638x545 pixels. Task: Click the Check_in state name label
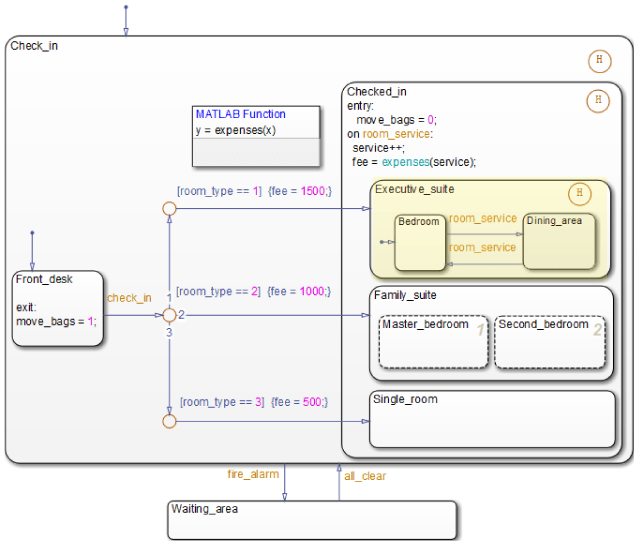pyautogui.click(x=34, y=46)
